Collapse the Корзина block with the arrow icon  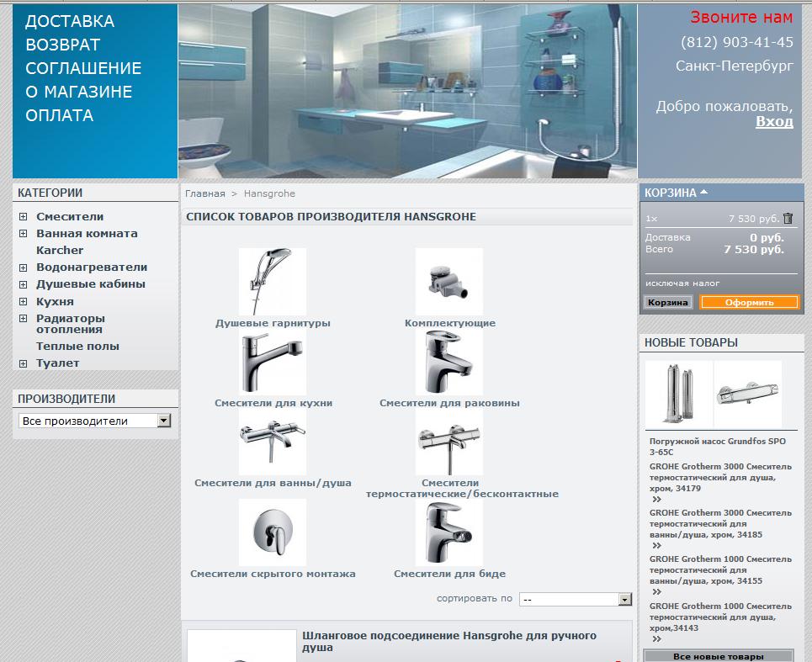(x=703, y=192)
